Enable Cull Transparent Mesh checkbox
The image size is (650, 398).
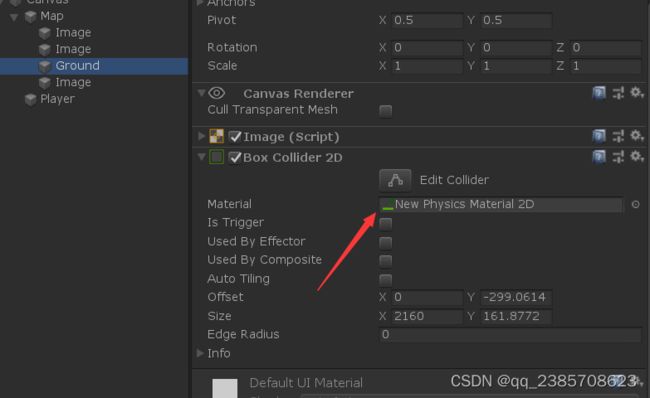click(x=386, y=111)
